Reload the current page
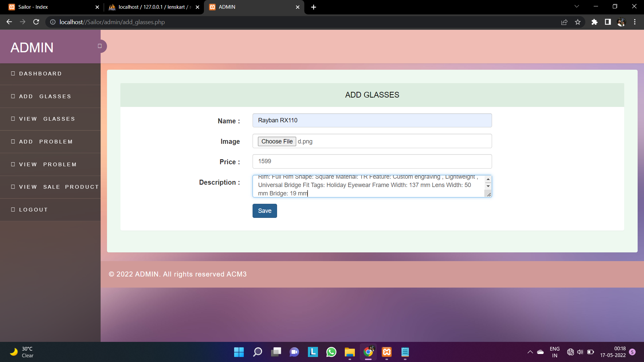Viewport: 644px width, 362px height. [x=36, y=22]
